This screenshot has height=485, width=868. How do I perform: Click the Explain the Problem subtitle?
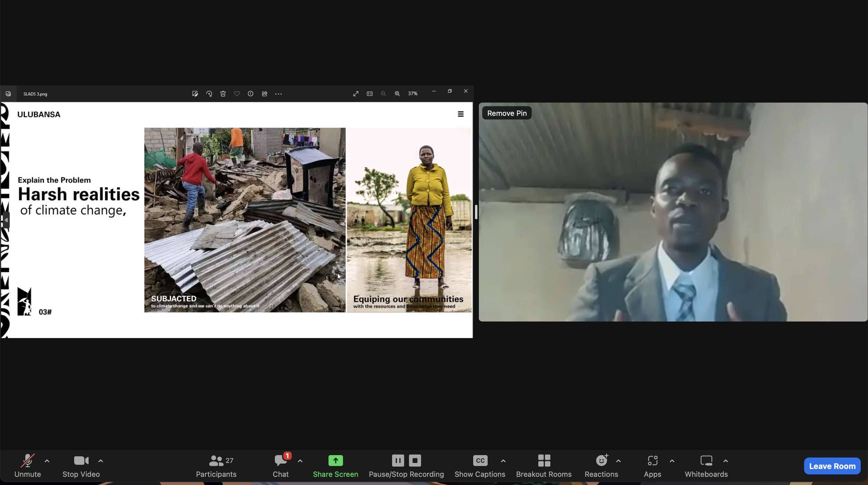click(54, 180)
